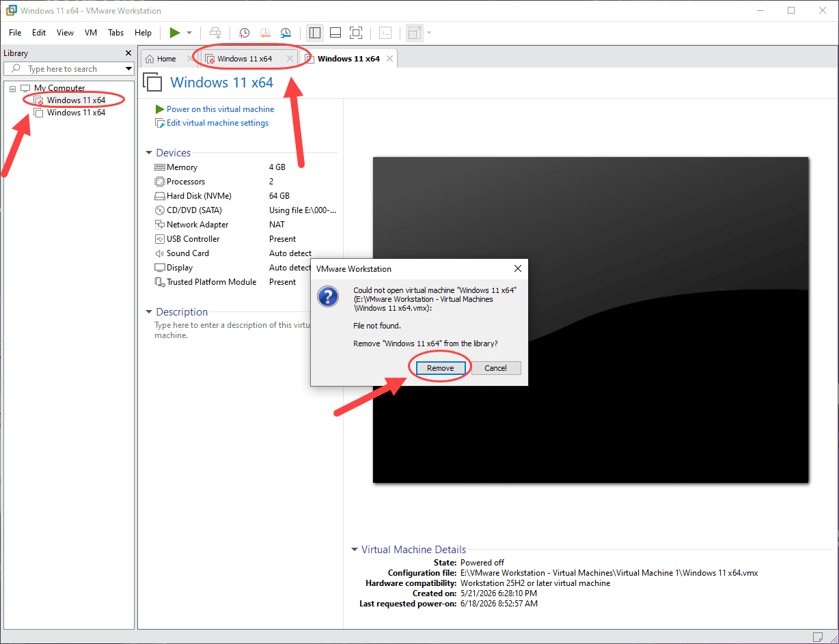Select My Computer in the library

pyautogui.click(x=59, y=88)
